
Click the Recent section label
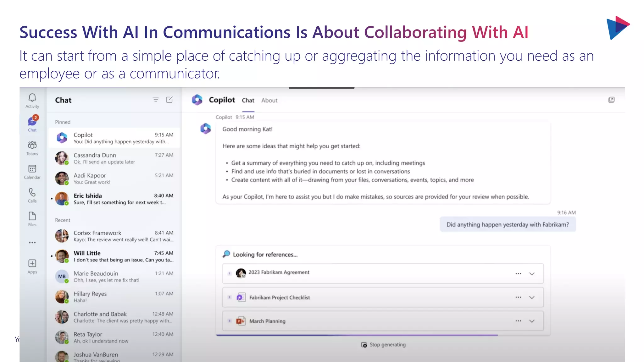[x=63, y=220]
